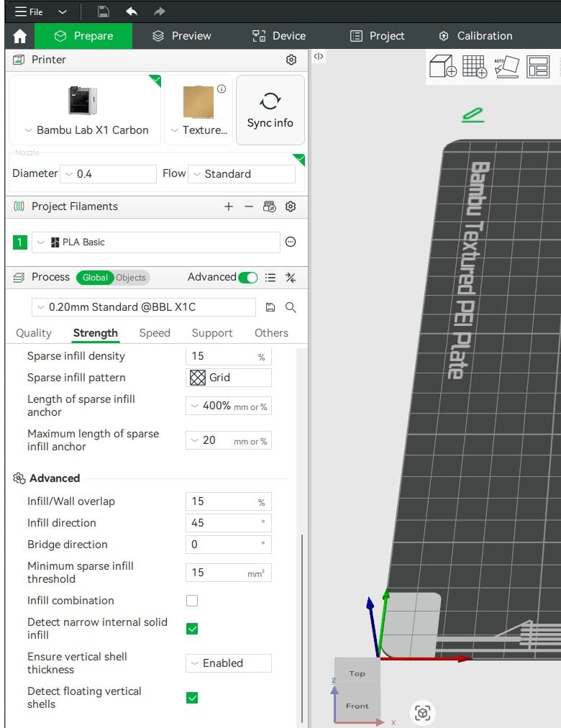Uncheck Detect floating vertical shells
561x728 pixels.
(192, 698)
